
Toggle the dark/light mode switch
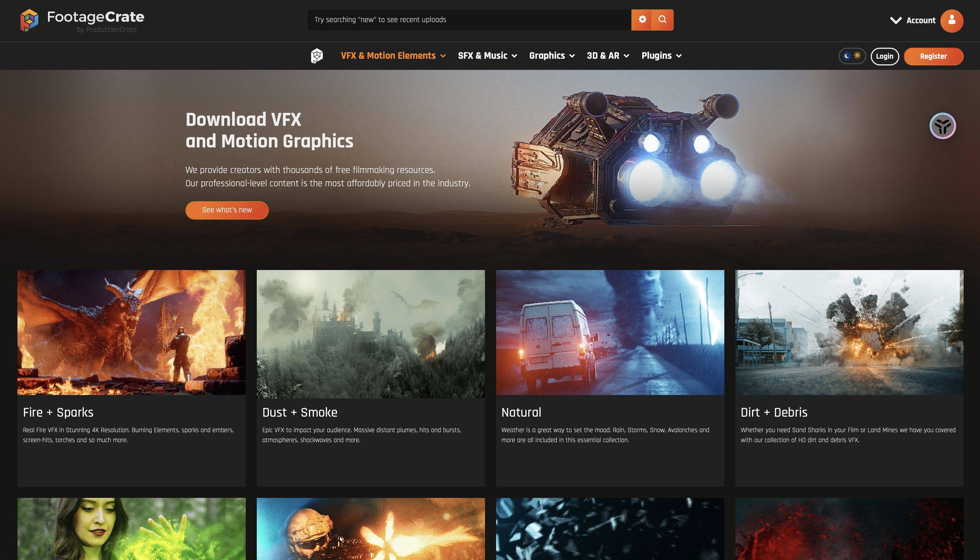(x=852, y=56)
